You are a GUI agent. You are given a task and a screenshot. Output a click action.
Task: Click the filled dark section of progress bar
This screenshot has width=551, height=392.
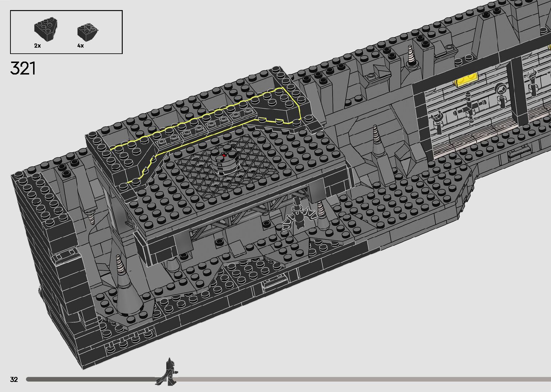pyautogui.click(x=90, y=379)
